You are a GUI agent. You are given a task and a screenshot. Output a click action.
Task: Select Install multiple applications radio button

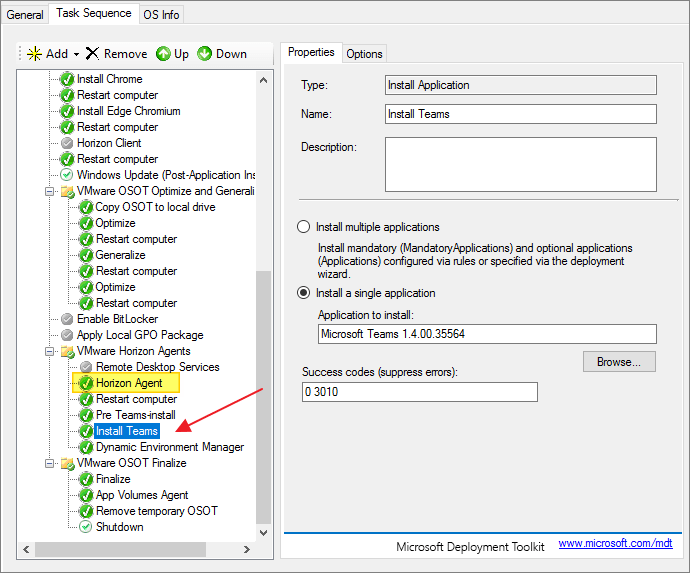point(304,227)
